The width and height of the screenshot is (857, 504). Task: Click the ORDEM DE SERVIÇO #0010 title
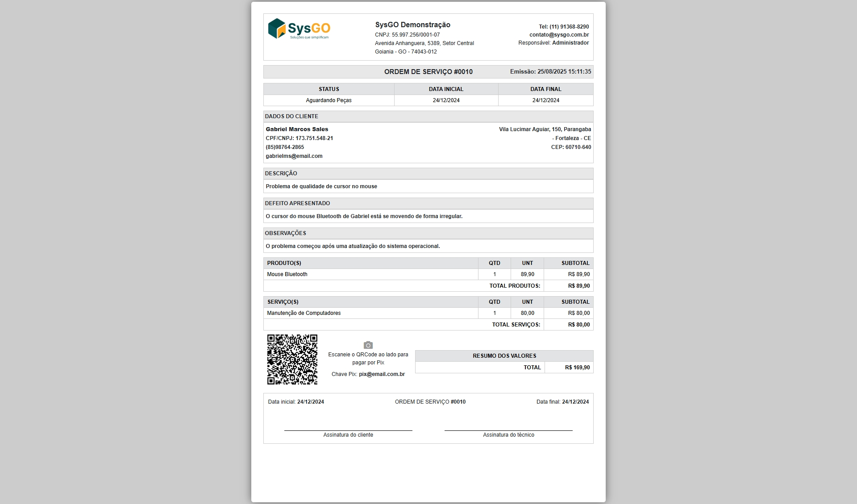click(428, 72)
